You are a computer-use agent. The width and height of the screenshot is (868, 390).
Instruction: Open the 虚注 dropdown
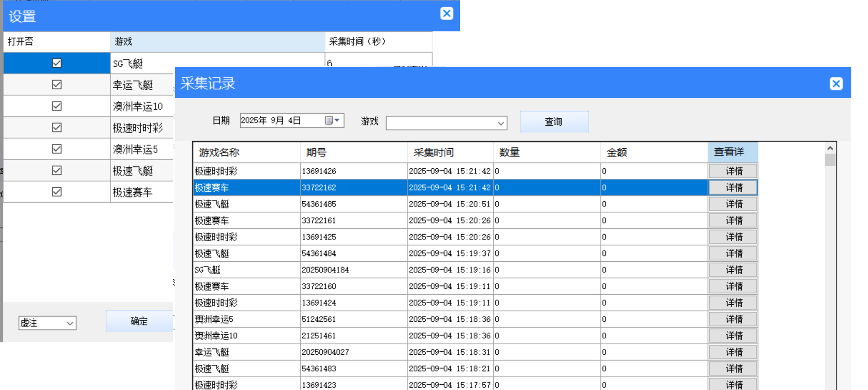click(x=70, y=323)
